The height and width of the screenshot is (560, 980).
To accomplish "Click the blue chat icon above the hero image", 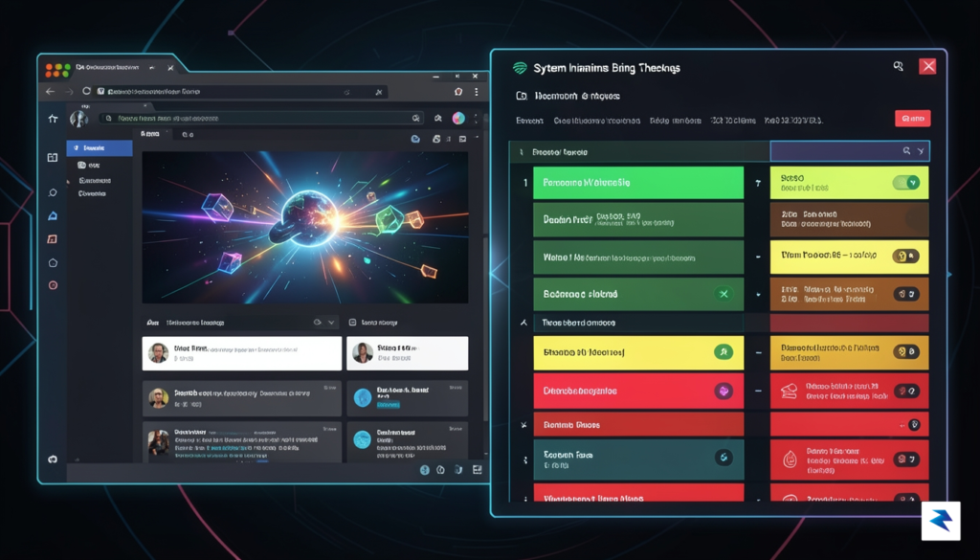I will point(415,139).
